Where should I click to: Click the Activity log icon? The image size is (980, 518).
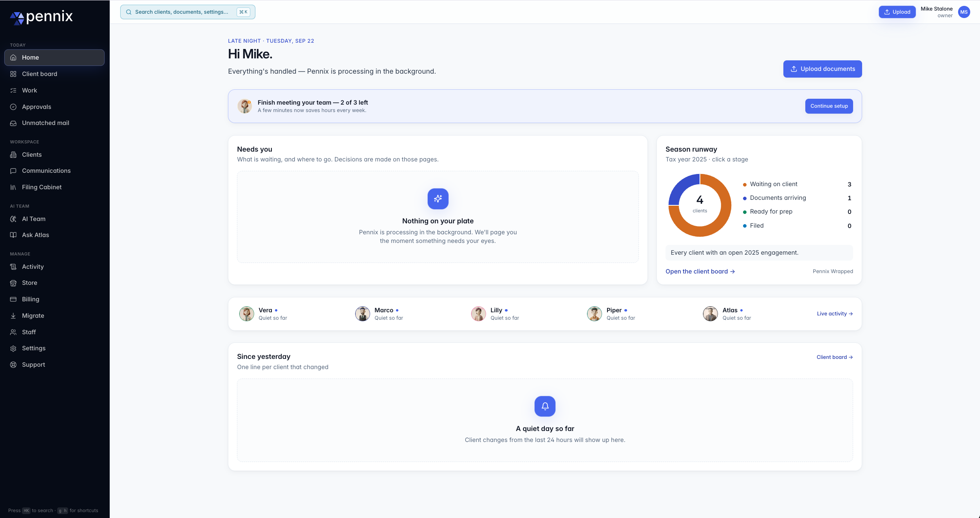click(x=13, y=267)
